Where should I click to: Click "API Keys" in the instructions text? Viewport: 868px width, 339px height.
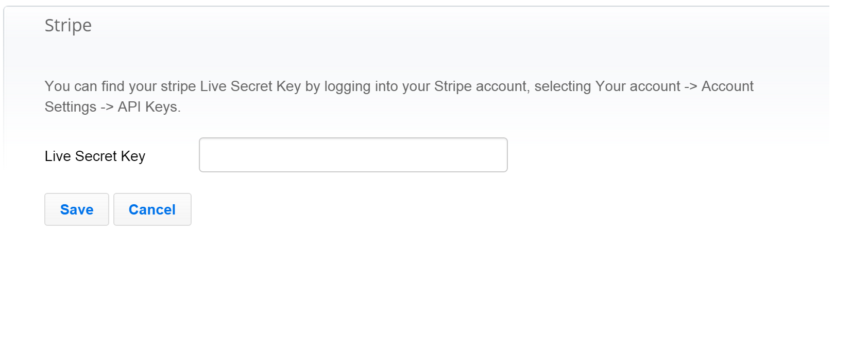tap(148, 107)
